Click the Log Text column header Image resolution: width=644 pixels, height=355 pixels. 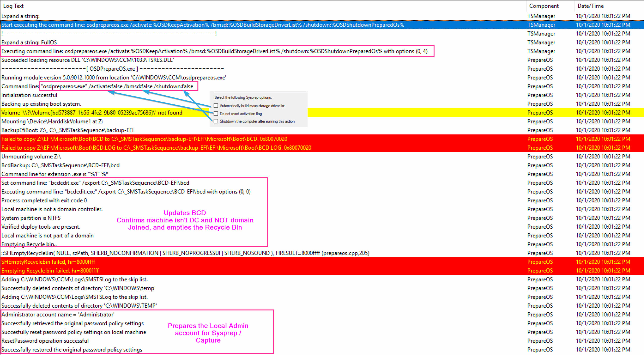point(13,6)
